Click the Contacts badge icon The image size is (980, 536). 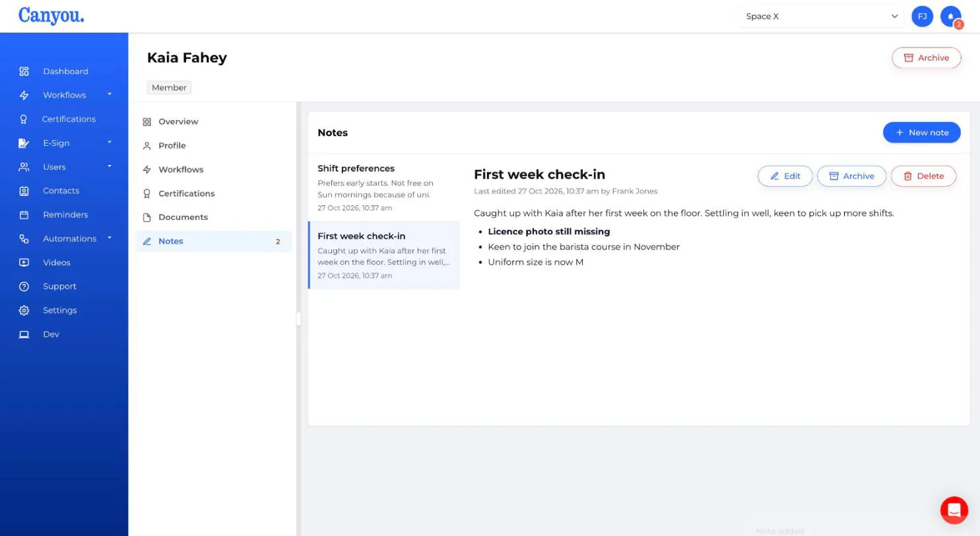click(x=24, y=191)
